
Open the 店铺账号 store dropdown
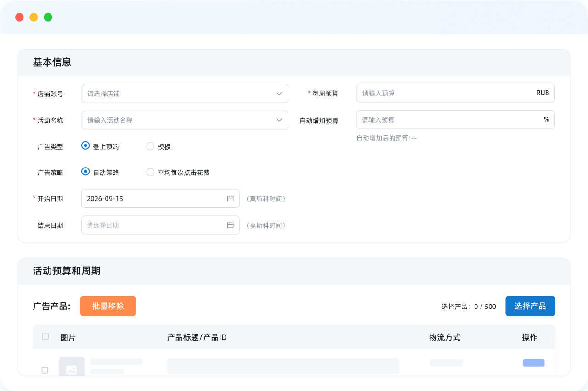[185, 94]
